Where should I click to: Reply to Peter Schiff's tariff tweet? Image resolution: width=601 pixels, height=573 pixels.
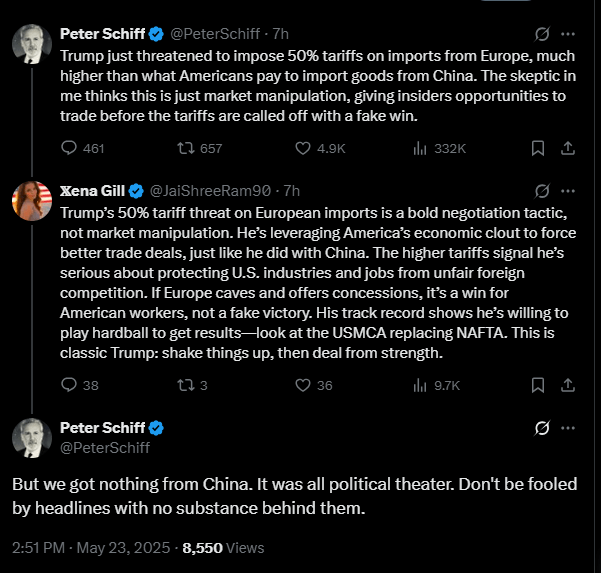(x=69, y=148)
